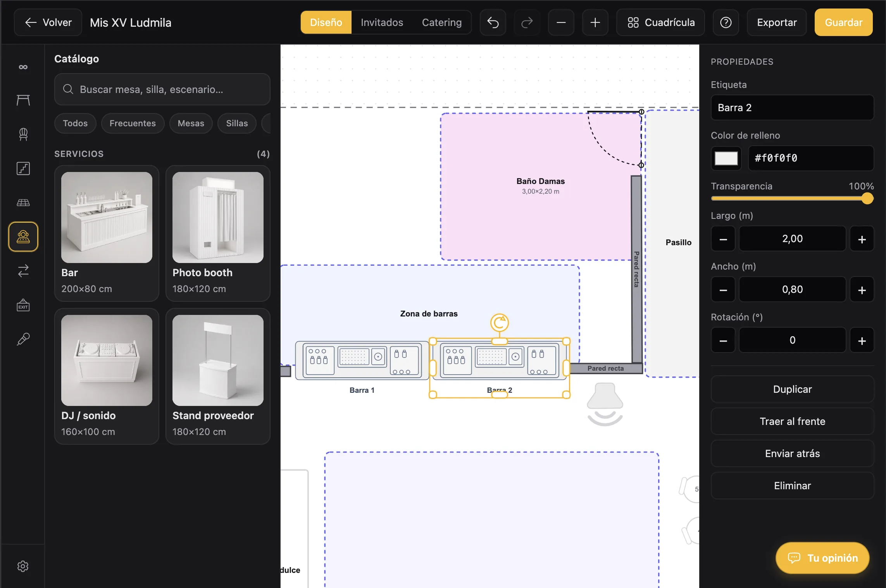
Task: Open the help question mark icon
Action: point(726,22)
